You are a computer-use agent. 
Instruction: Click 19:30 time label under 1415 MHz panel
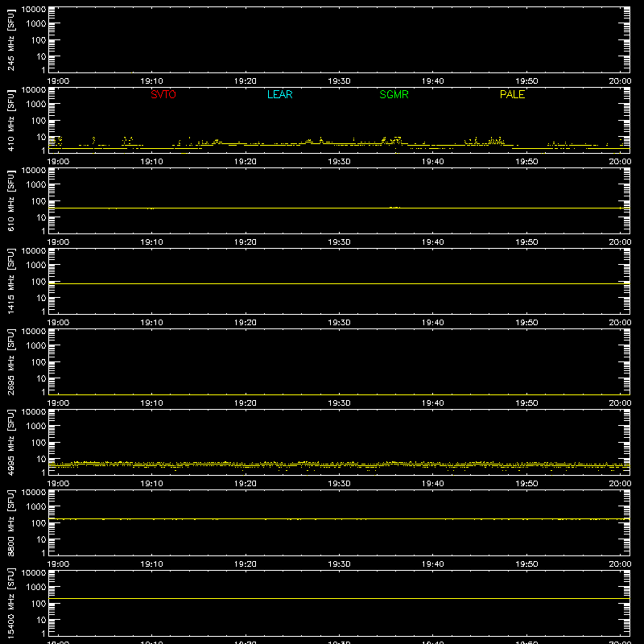click(x=339, y=323)
